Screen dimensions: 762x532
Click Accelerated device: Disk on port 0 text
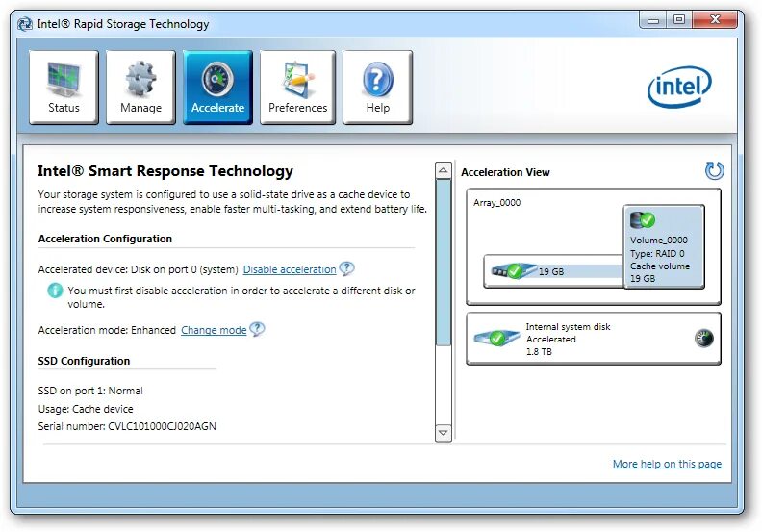click(138, 269)
